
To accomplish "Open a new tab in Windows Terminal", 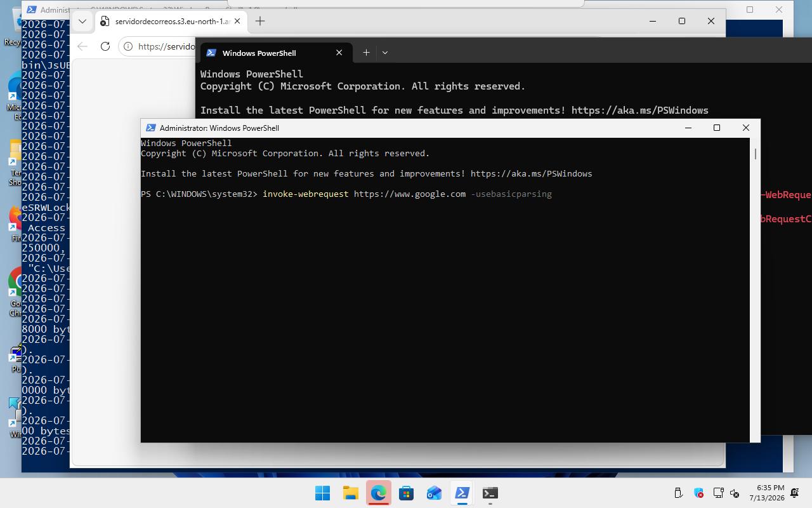I will click(x=366, y=53).
